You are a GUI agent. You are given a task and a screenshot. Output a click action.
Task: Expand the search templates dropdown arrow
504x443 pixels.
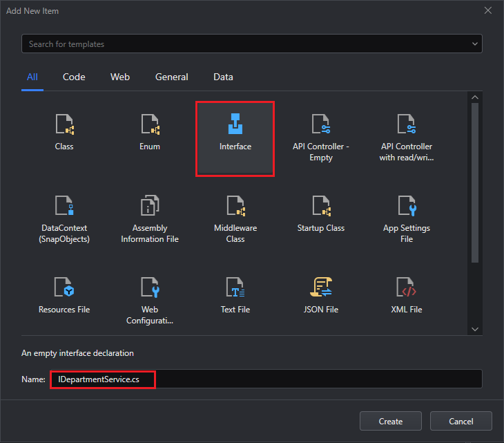(474, 44)
